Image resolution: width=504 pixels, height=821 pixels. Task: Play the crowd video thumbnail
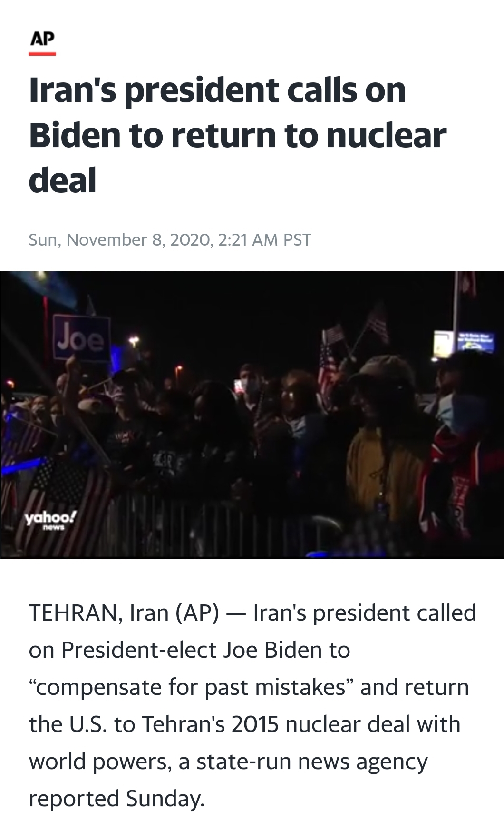pos(252,415)
